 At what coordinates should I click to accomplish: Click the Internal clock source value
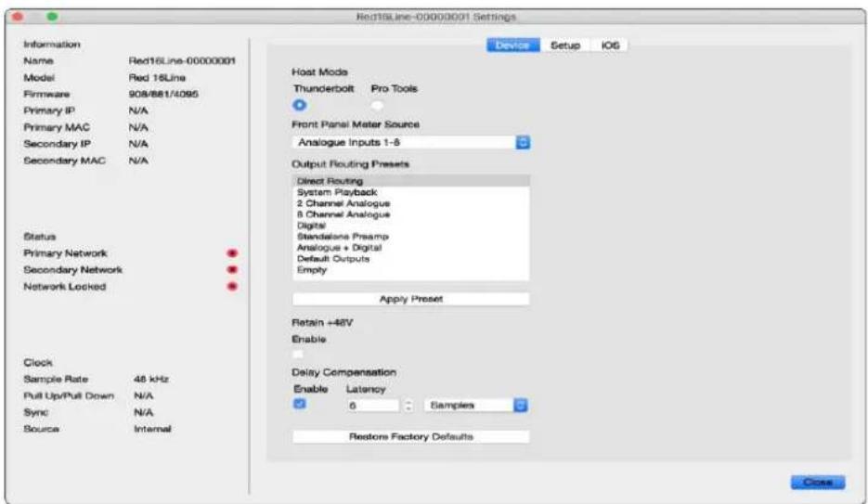click(x=152, y=430)
